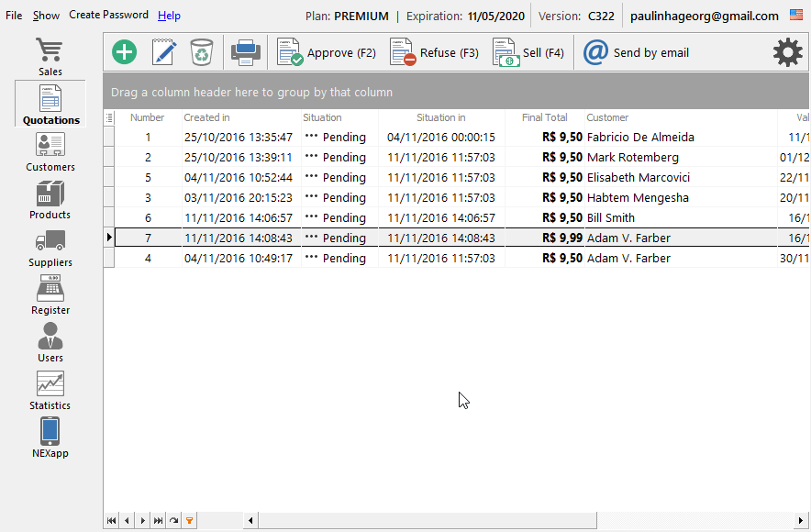Viewport: 811px width, 532px height.
Task: Sort by the Customer column header
Action: coord(681,117)
